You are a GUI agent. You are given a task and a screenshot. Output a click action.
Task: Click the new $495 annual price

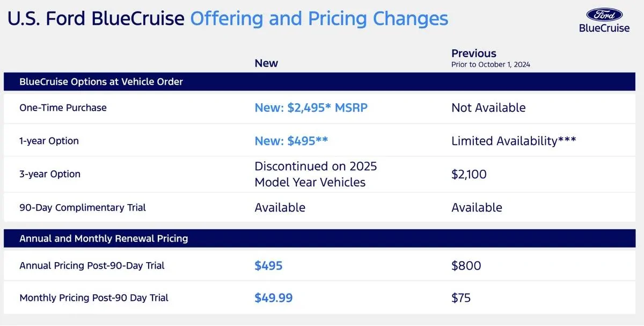point(268,265)
